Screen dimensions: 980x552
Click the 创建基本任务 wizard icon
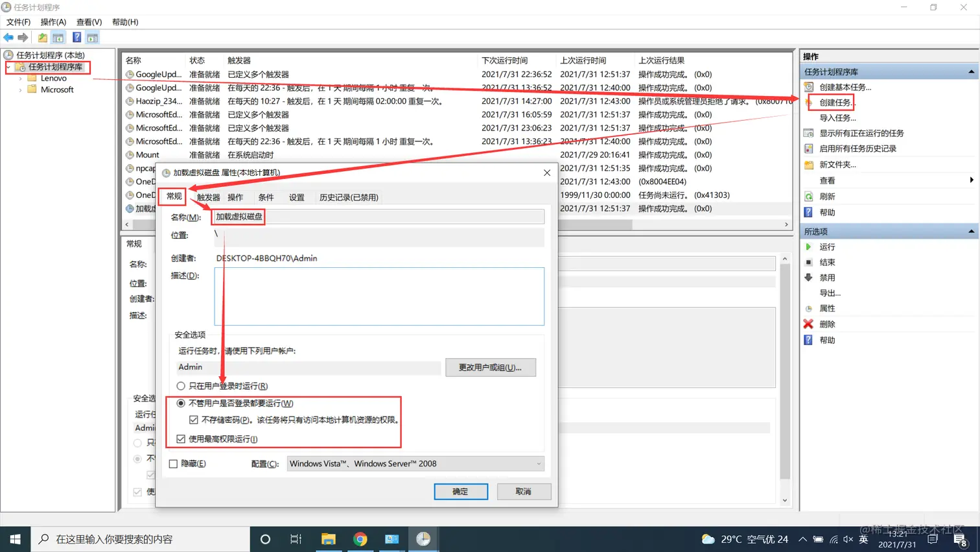pos(808,87)
